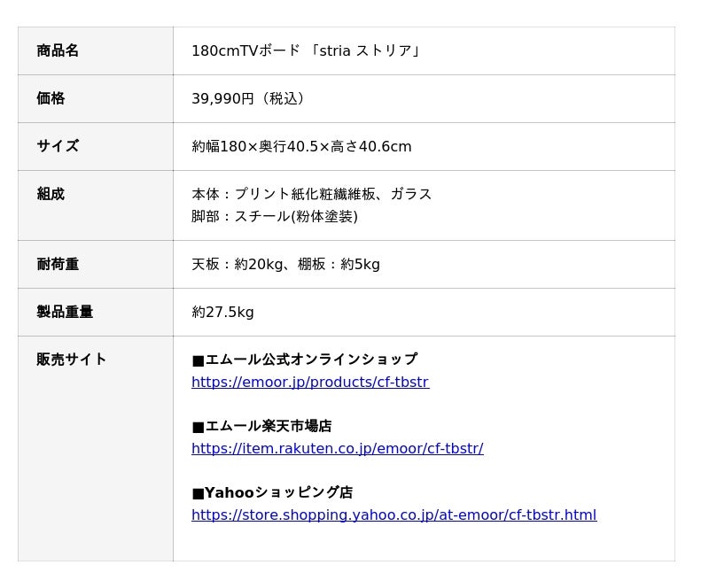Click the 耐荷重 row header
Viewport: 709px width, 588px height.
(x=58, y=264)
